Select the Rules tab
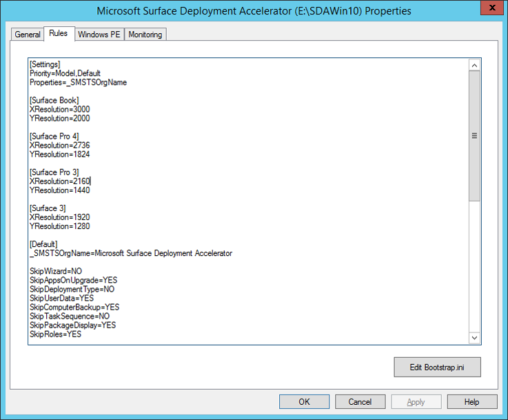The width and height of the screenshot is (508, 420). [x=59, y=33]
